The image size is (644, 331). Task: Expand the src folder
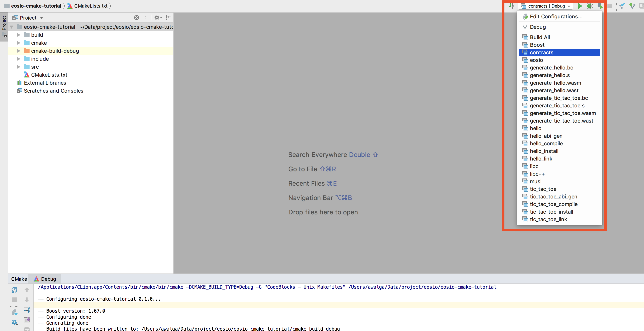coord(19,67)
